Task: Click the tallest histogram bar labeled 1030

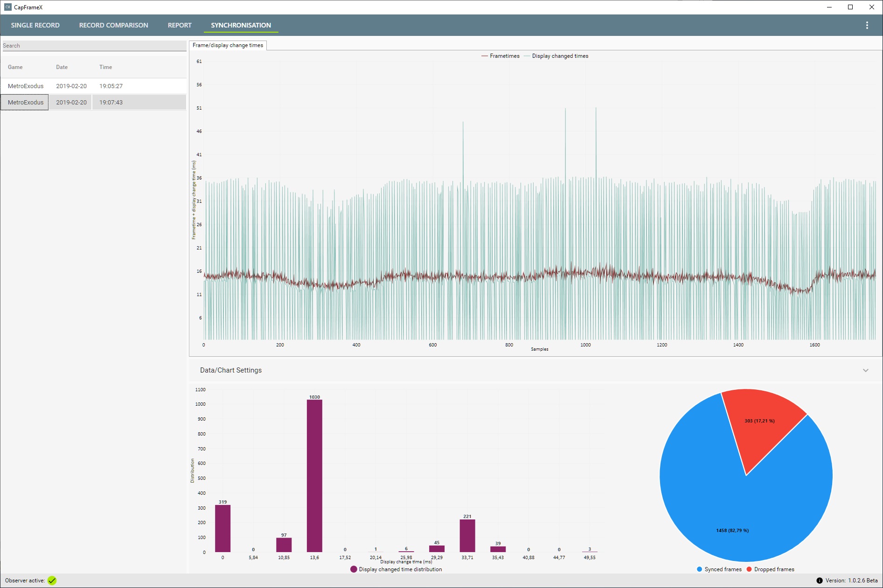Action: (x=314, y=476)
